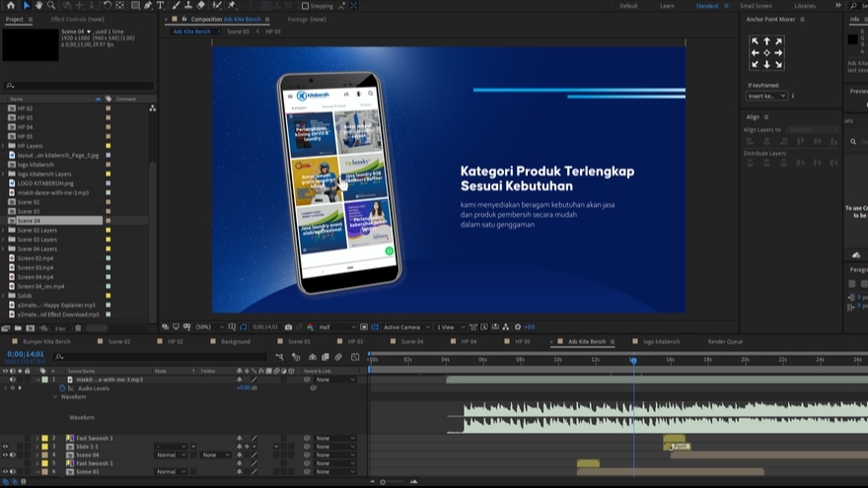Click the exposure +0.0 value in viewer
868x488 pixels.
[x=530, y=327]
